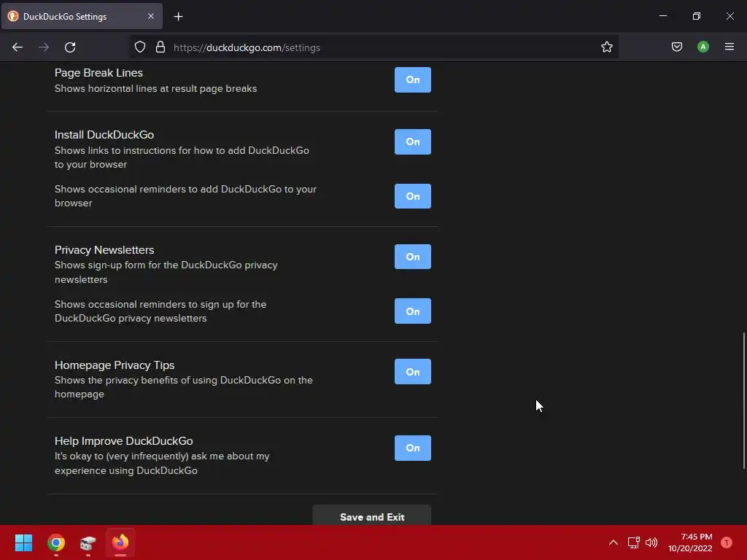This screenshot has width=747, height=560.
Task: Turn off Page Break Lines
Action: click(413, 79)
